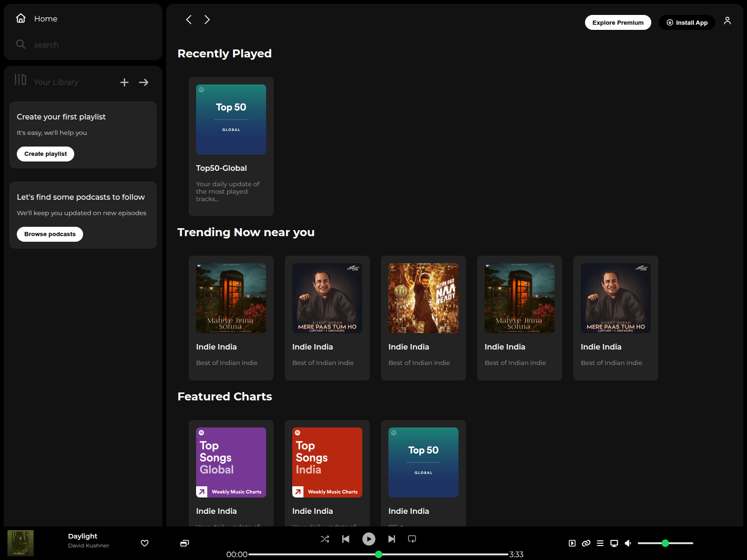The width and height of the screenshot is (747, 560).
Task: Toggle shuffle playback icon
Action: coord(325,539)
